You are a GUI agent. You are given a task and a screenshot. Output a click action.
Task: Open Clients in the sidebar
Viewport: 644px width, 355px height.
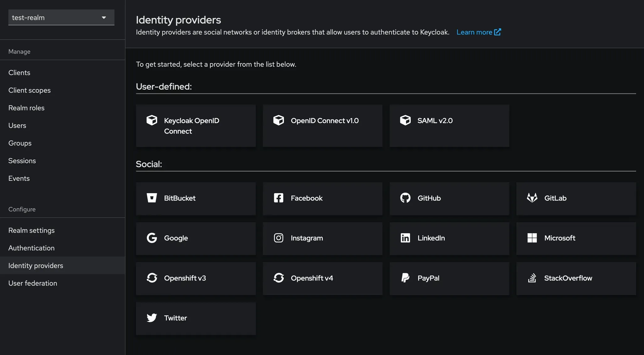point(63,73)
